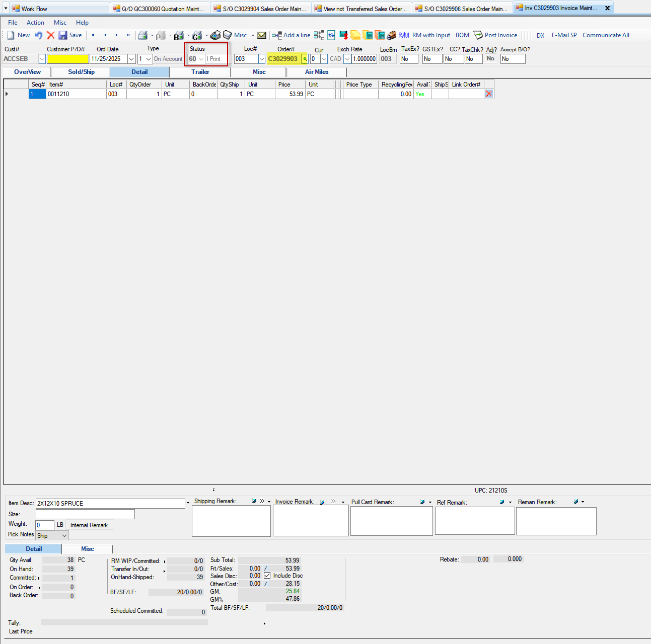Image resolution: width=651 pixels, height=644 pixels.
Task: Click the Post Invoice notepad icon
Action: [477, 35]
